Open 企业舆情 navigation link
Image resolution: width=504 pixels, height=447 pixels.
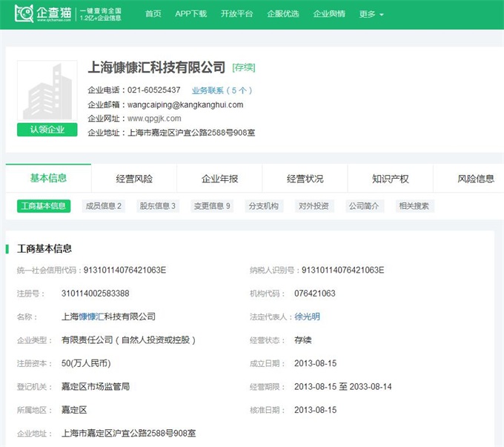329,14
